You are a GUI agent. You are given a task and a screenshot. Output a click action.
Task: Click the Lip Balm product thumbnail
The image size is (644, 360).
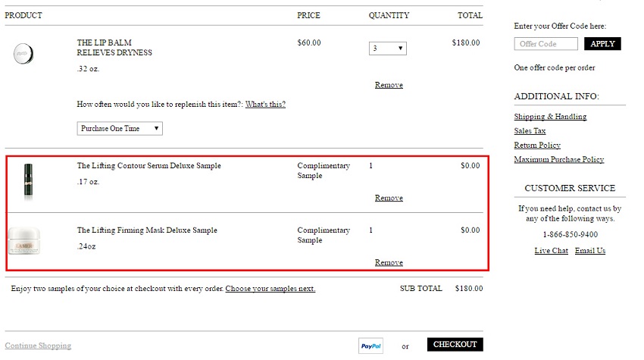pyautogui.click(x=23, y=54)
